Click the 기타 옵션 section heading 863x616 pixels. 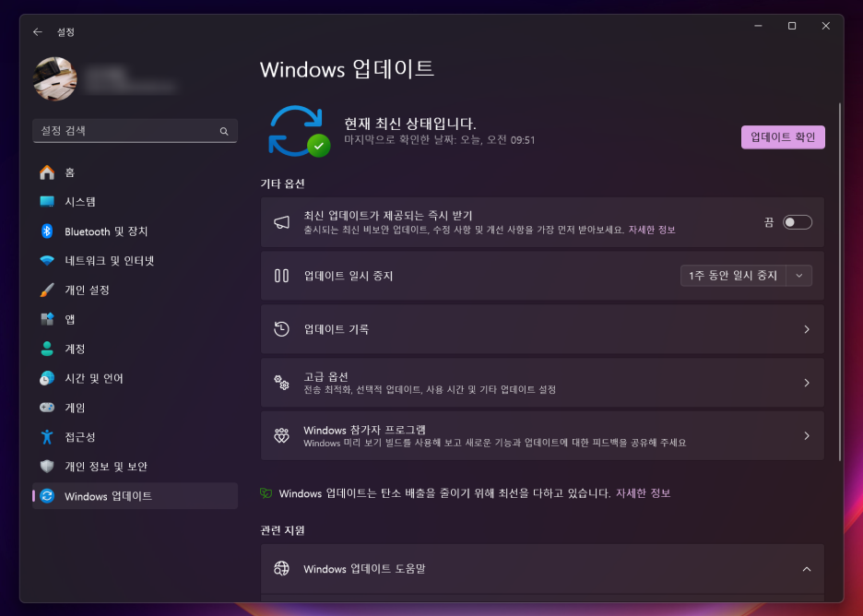(x=282, y=184)
